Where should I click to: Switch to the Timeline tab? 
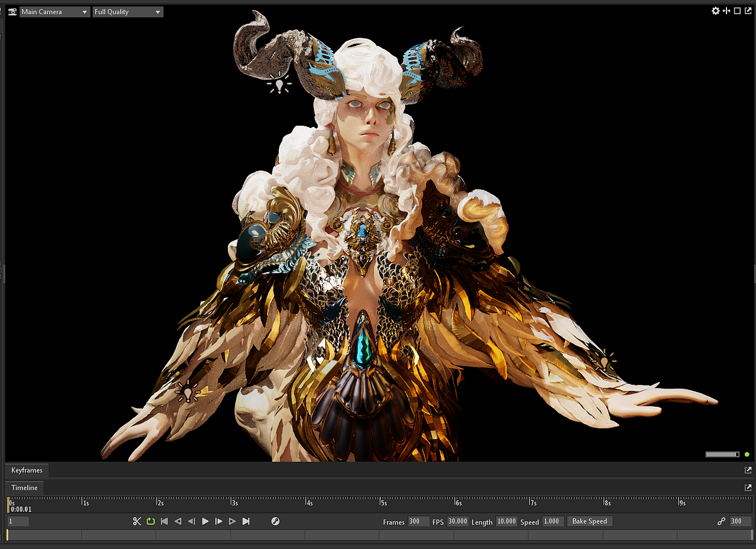coord(24,488)
